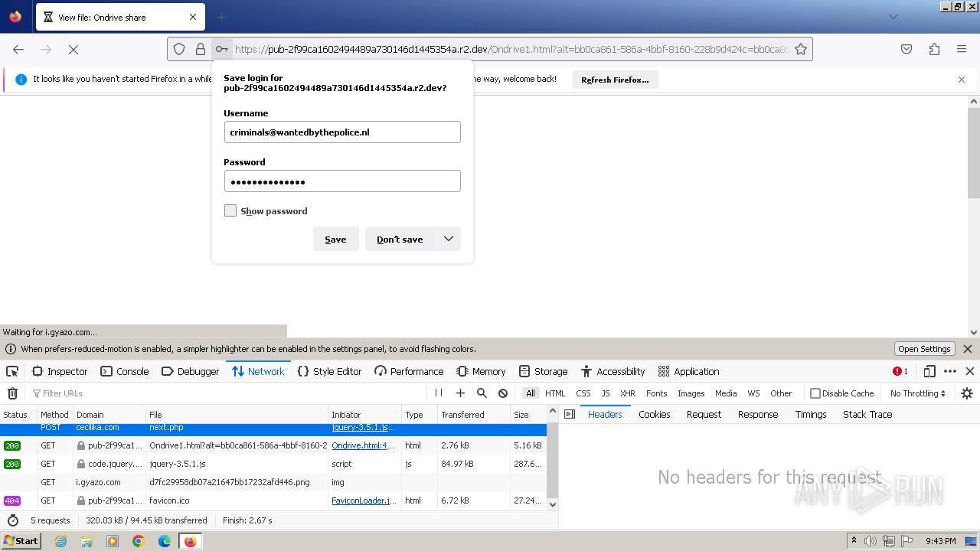
Task: Filter requests by JS
Action: click(606, 393)
